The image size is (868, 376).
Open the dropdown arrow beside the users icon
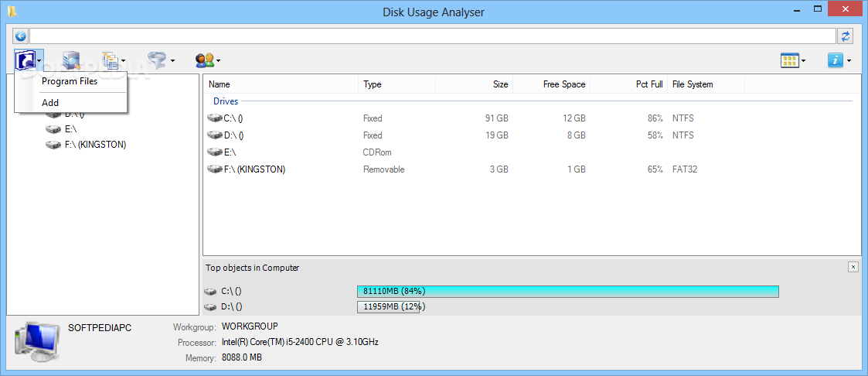(219, 60)
